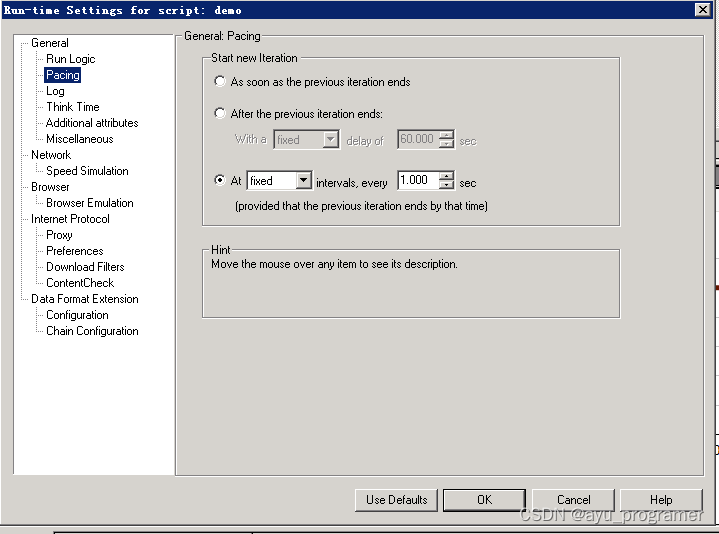The height and width of the screenshot is (534, 719).
Task: Open Configuration under Data Format Extension
Action: pos(77,315)
